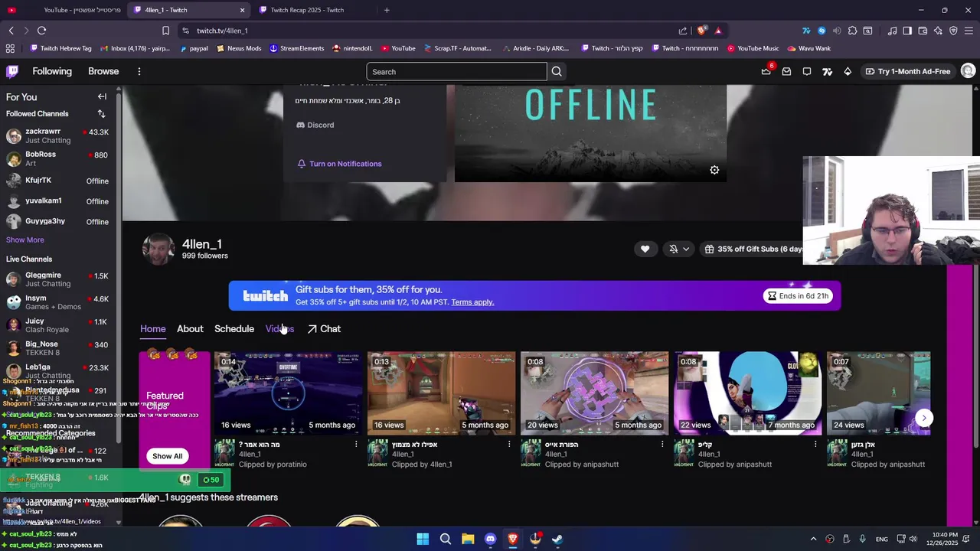The width and height of the screenshot is (980, 551).
Task: Open the channel Chat popout
Action: (x=324, y=329)
